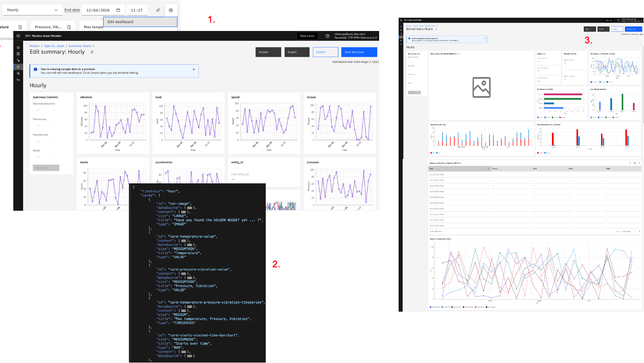The width and height of the screenshot is (644, 363).
Task: Click the Import button in right preview window
Action: point(589,29)
